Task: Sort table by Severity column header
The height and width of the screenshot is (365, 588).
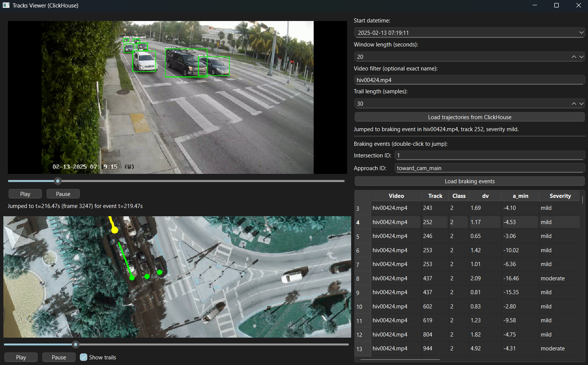Action: click(560, 196)
